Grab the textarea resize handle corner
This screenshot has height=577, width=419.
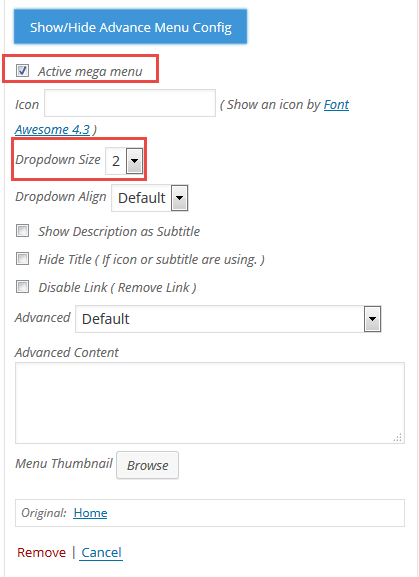tap(398, 437)
